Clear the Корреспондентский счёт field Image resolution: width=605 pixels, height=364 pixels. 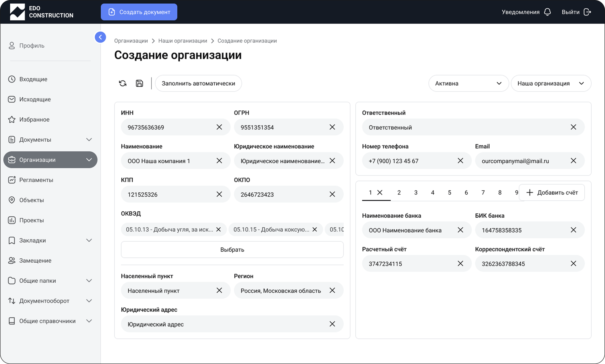coord(574,263)
